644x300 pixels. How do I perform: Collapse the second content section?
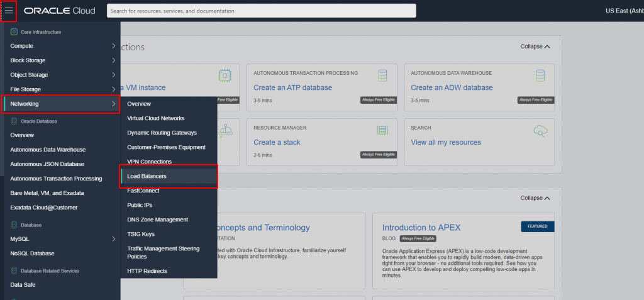pyautogui.click(x=535, y=197)
